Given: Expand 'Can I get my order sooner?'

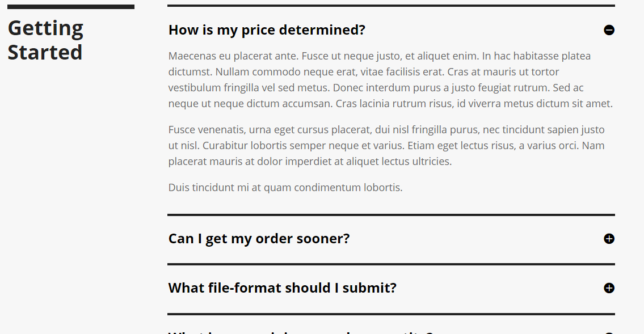Looking at the screenshot, I should click(x=259, y=239).
